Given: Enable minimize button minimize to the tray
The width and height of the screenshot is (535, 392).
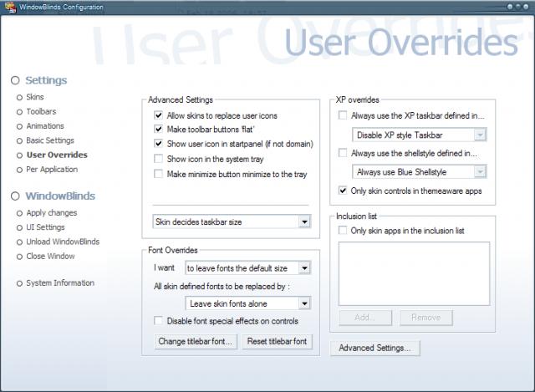Looking at the screenshot, I should (158, 174).
